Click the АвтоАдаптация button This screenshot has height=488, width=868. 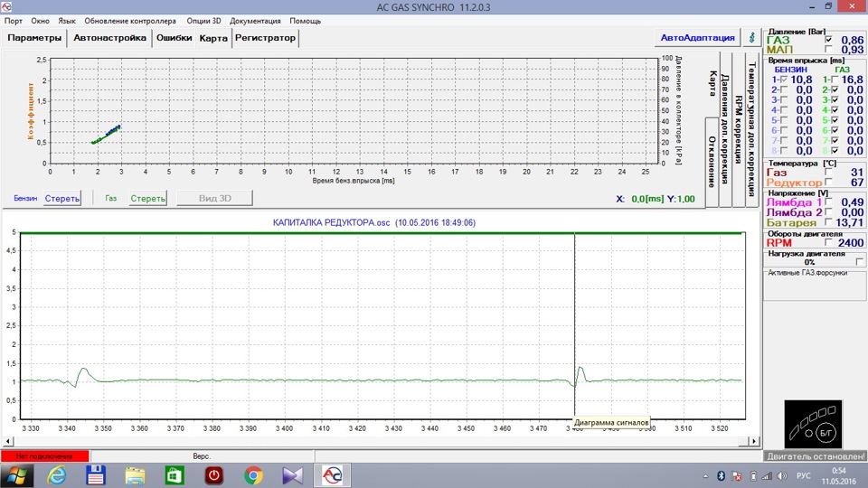coord(697,38)
